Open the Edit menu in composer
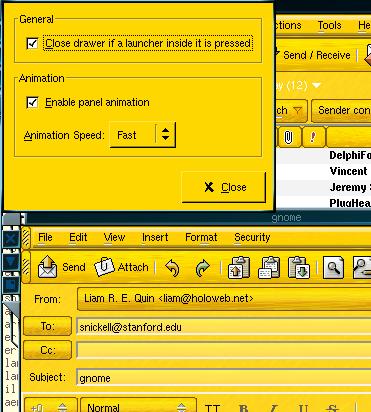This screenshot has width=371, height=412. click(78, 237)
